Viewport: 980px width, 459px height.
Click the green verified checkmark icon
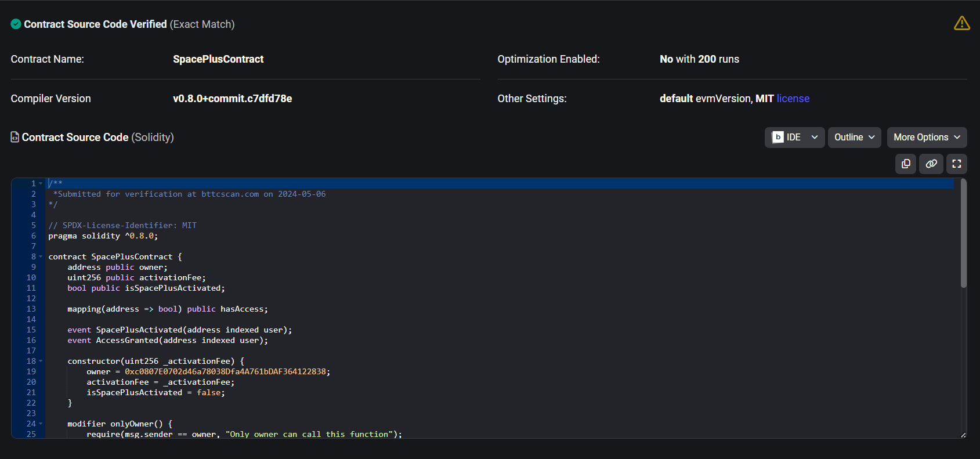coord(16,24)
